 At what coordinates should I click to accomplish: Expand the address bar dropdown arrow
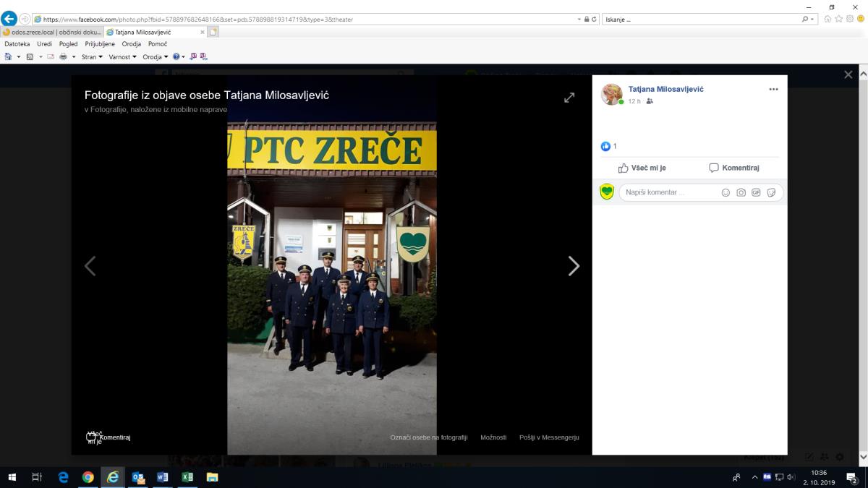click(x=579, y=19)
